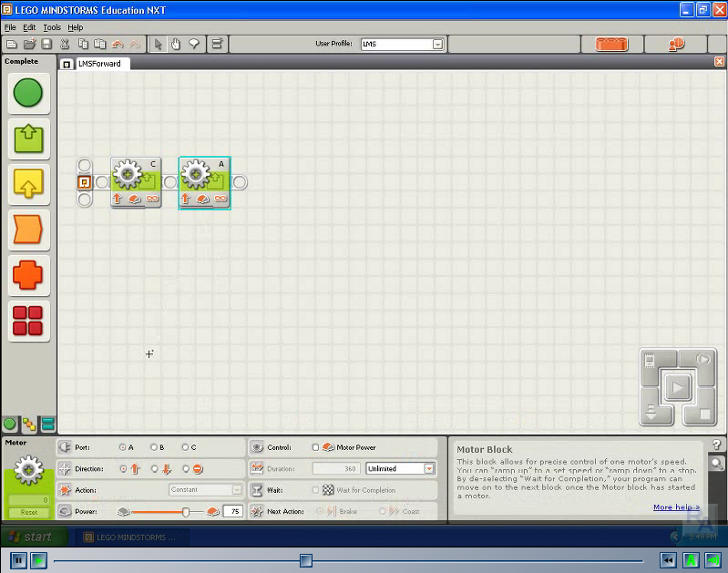Select stop direction radio button

(186, 469)
